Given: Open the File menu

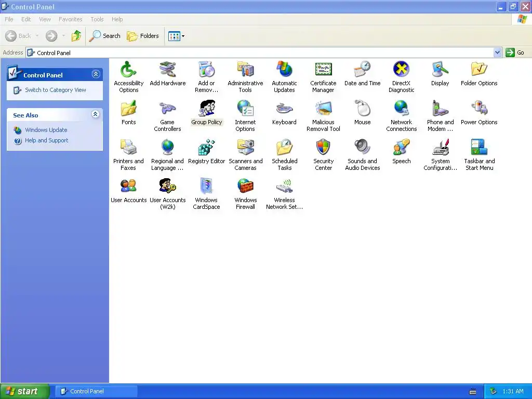Looking at the screenshot, I should [9, 19].
